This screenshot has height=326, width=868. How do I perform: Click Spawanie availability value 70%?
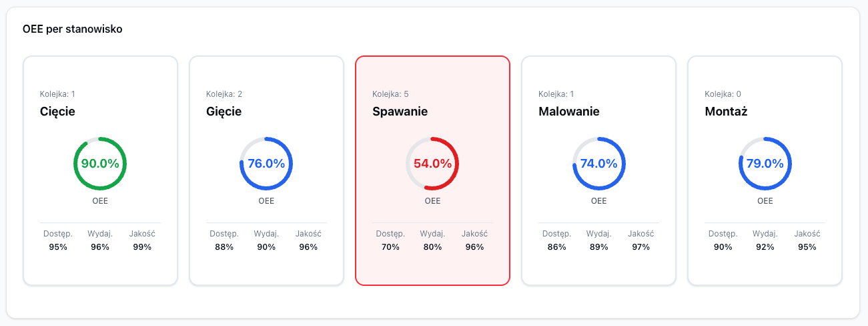pyautogui.click(x=390, y=247)
